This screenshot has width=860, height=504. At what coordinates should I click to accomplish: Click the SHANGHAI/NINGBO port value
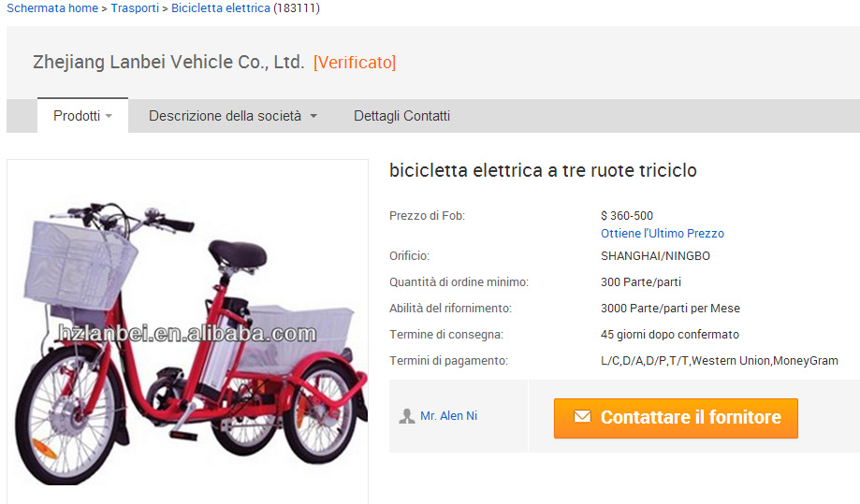[655, 256]
